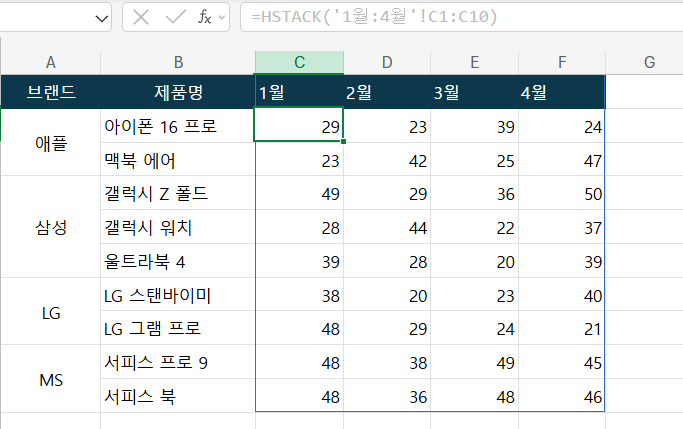The height and width of the screenshot is (429, 683).
Task: Select column F header
Action: [x=562, y=62]
